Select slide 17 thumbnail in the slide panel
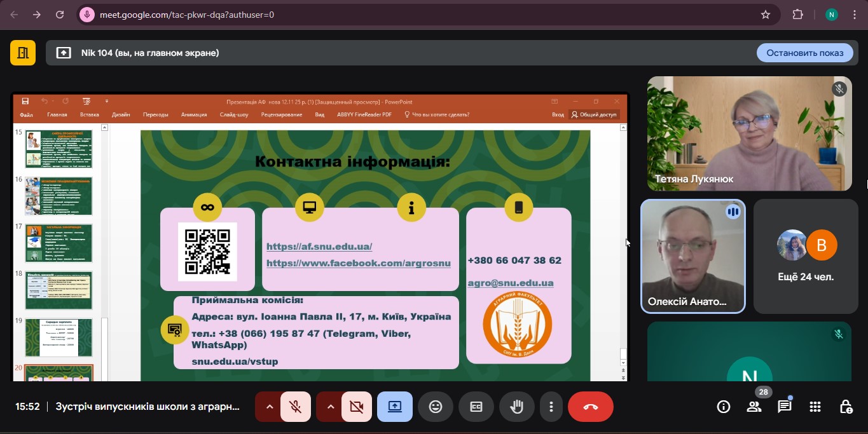Image resolution: width=868 pixels, height=434 pixels. click(59, 243)
